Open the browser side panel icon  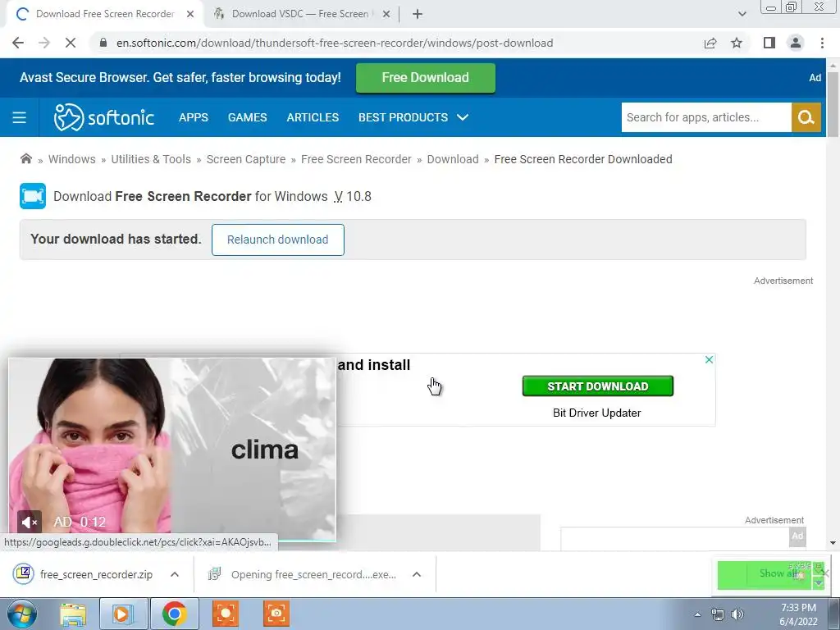(769, 43)
